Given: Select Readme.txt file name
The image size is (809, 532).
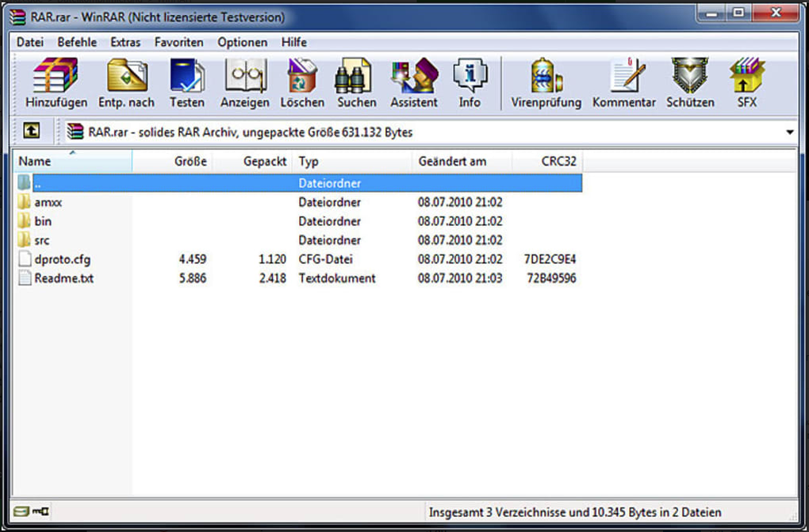Looking at the screenshot, I should coord(64,278).
